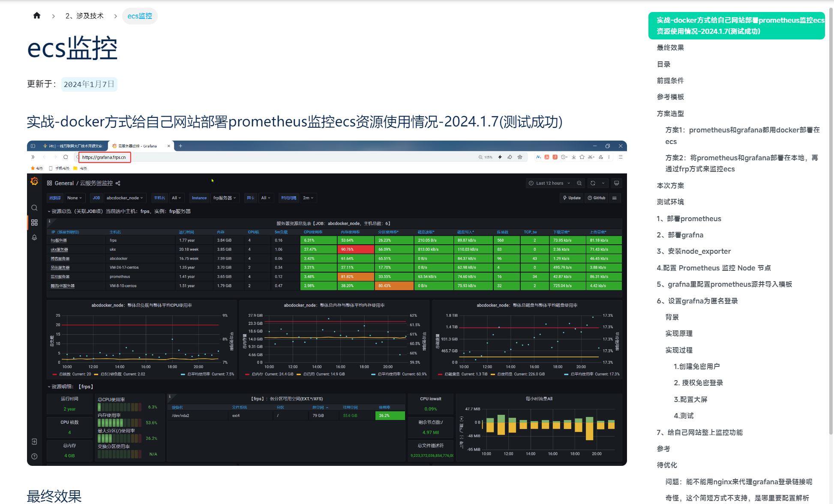834x504 pixels.
Task: Go to 2、部署grafna in the contents
Action: (x=680, y=235)
